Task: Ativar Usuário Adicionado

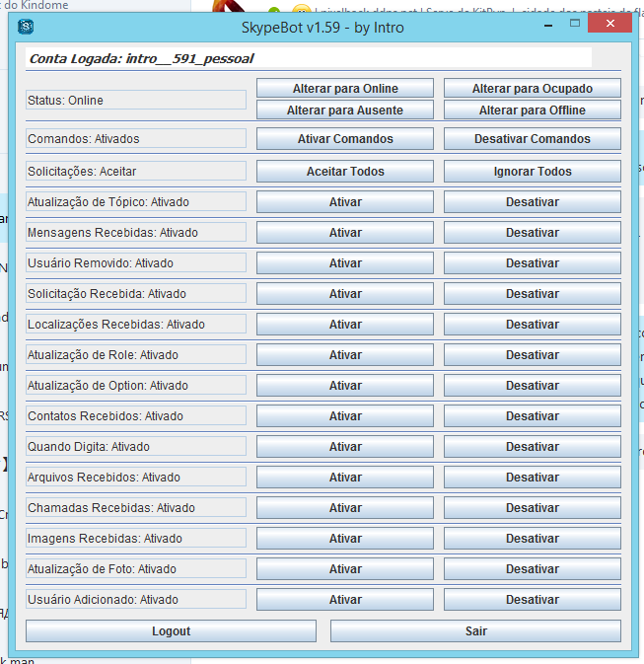Action: click(345, 599)
